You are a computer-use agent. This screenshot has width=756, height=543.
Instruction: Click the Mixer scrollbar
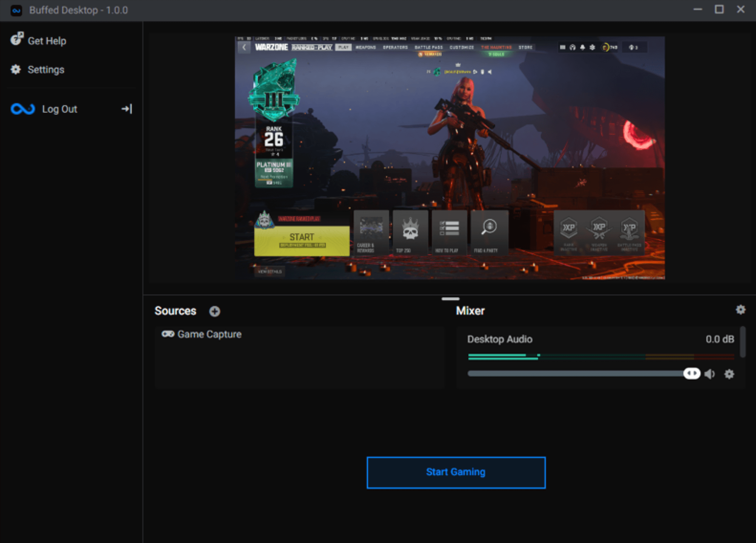click(x=743, y=342)
